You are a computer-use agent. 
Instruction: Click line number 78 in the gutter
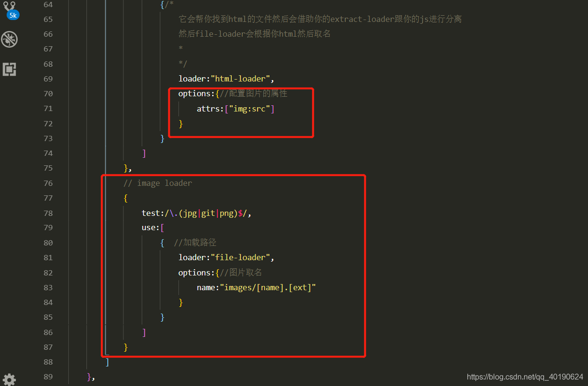coord(48,213)
